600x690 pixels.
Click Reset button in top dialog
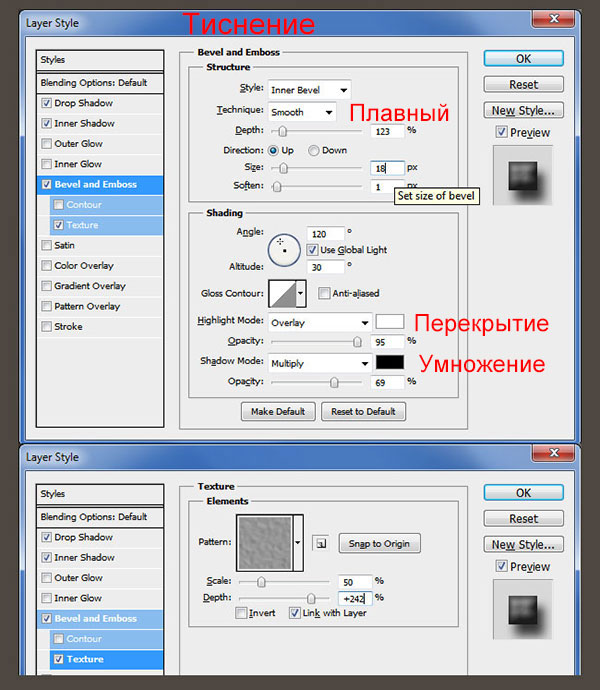(523, 84)
